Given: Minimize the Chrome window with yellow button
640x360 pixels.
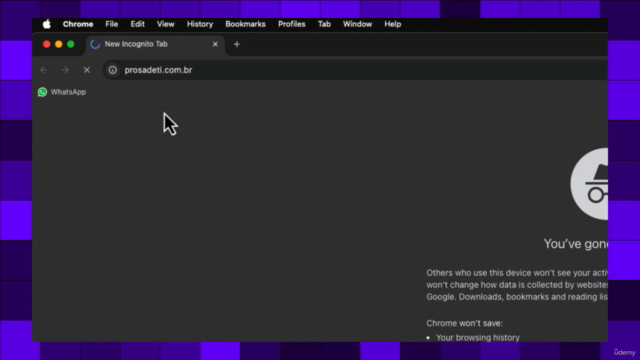Looking at the screenshot, I should (x=59, y=44).
